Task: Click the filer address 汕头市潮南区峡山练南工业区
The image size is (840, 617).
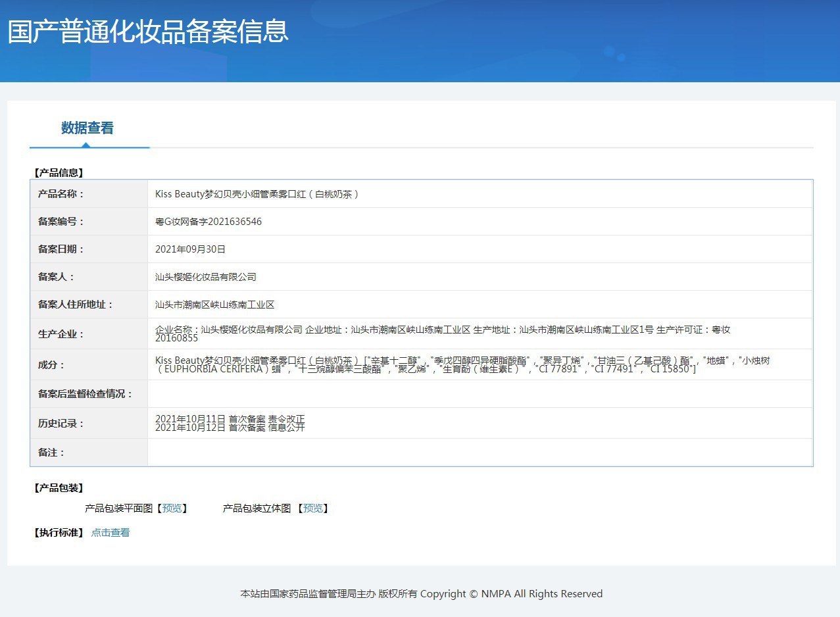Action: 214,305
